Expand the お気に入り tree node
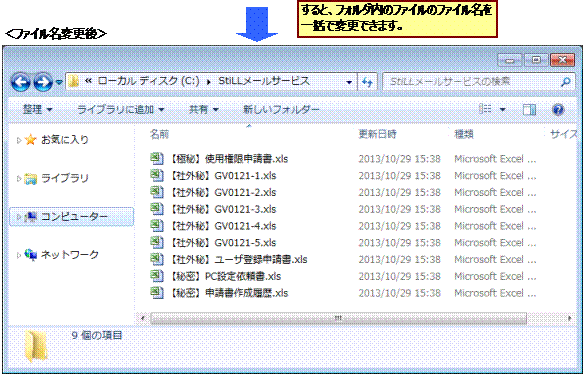The image size is (583, 374). 18,140
